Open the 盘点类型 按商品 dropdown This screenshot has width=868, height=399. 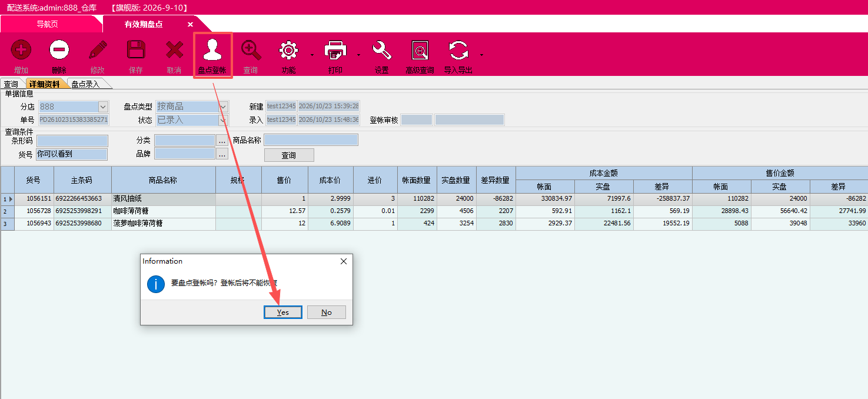click(223, 107)
